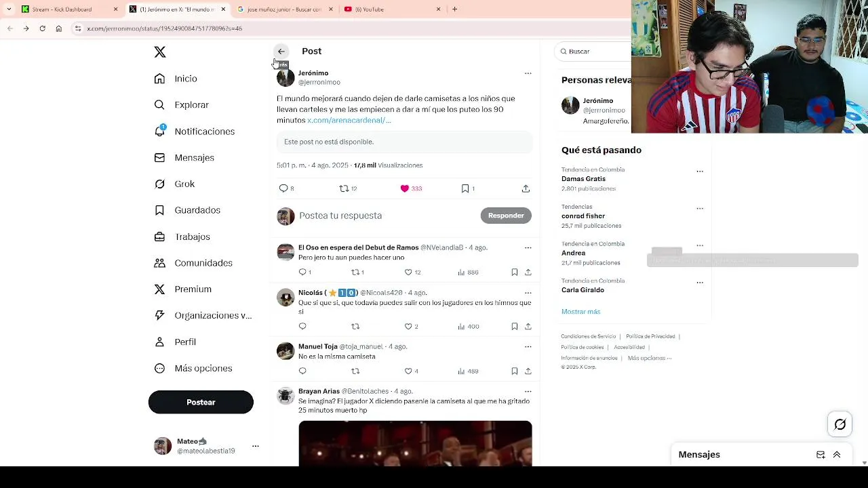Viewport: 868px width, 488px height.
Task: Open Trabajos section
Action: pos(182,237)
